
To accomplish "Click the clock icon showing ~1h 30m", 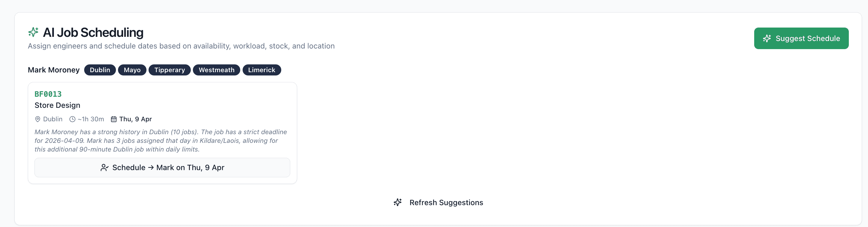I will click(72, 119).
